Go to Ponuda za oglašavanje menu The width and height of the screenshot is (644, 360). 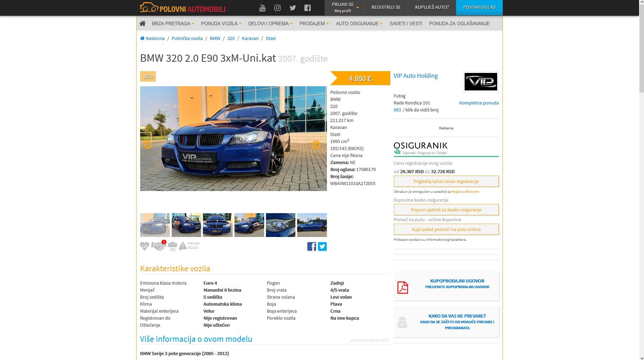click(459, 23)
